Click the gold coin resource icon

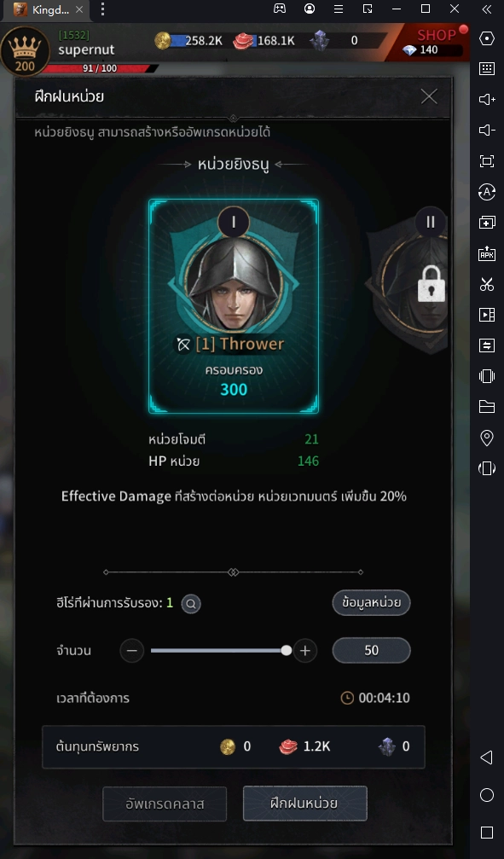[x=163, y=40]
